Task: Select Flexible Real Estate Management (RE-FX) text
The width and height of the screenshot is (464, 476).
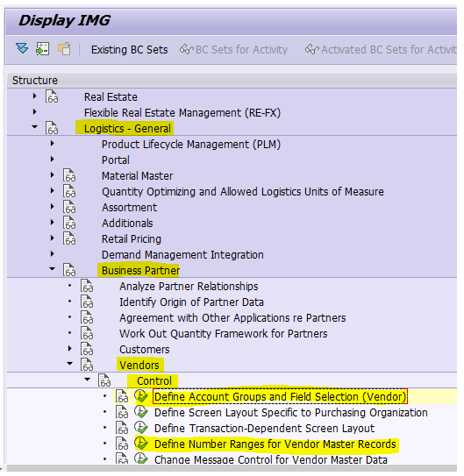Action: pyautogui.click(x=182, y=112)
